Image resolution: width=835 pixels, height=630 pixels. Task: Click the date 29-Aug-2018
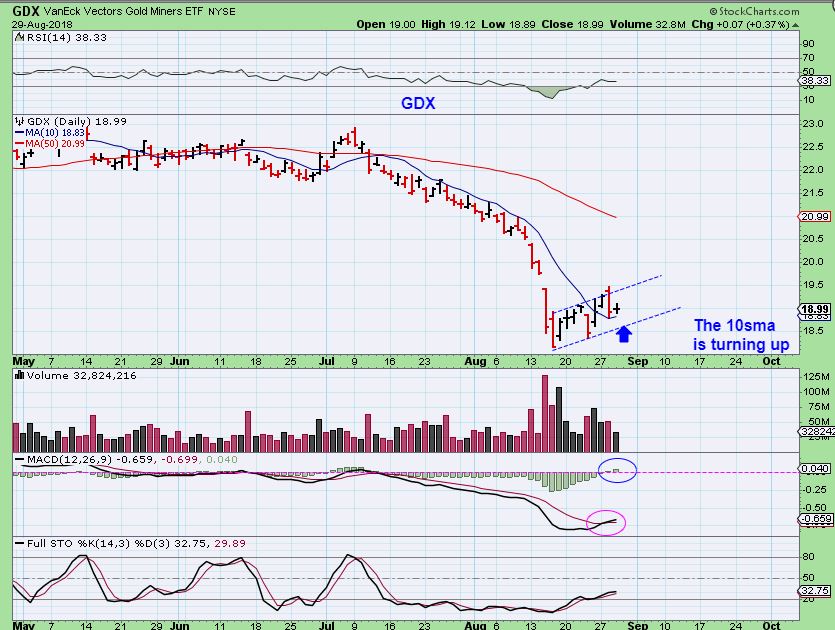[x=43, y=24]
